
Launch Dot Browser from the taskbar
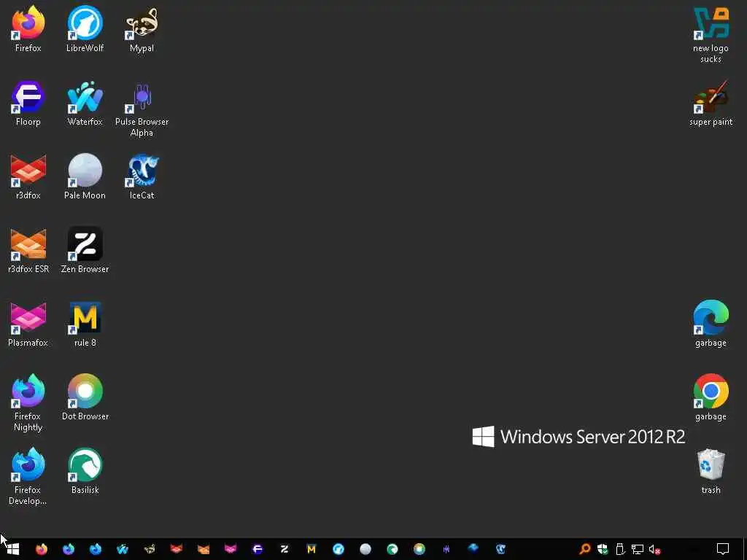click(x=419, y=549)
